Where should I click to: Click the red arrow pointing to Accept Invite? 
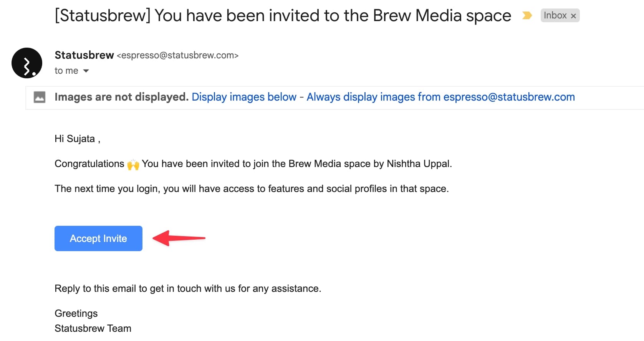[x=179, y=238]
